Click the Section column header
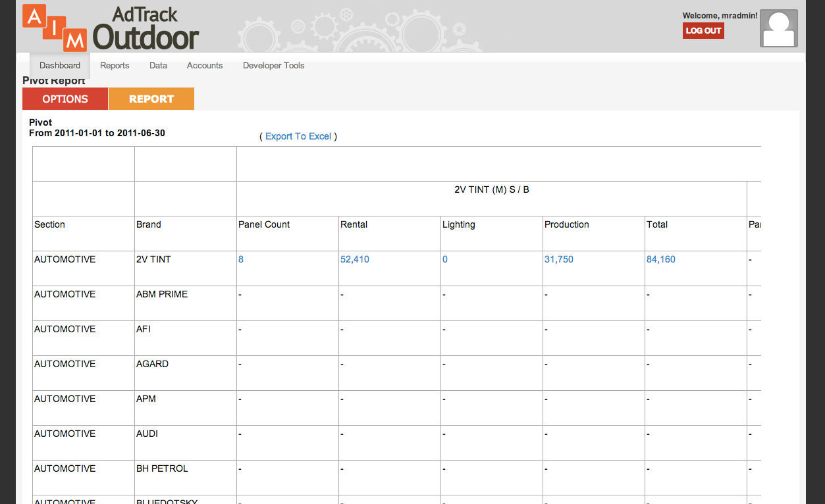Viewport: 825px width, 504px height. pos(50,224)
